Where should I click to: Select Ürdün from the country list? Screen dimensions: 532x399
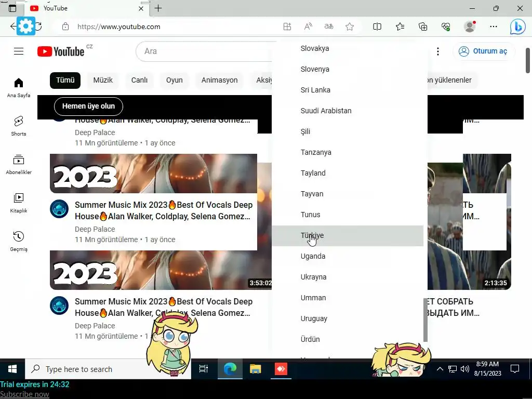[x=348, y=339]
